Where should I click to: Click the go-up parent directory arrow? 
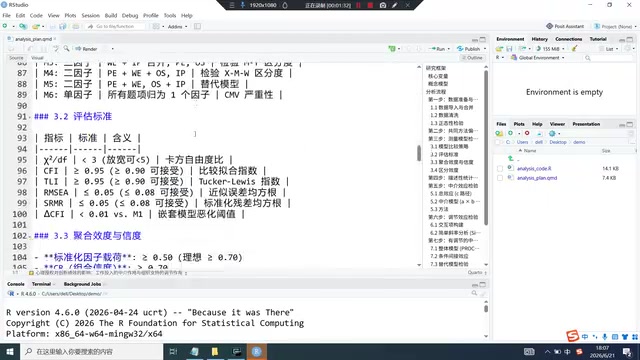point(510,159)
